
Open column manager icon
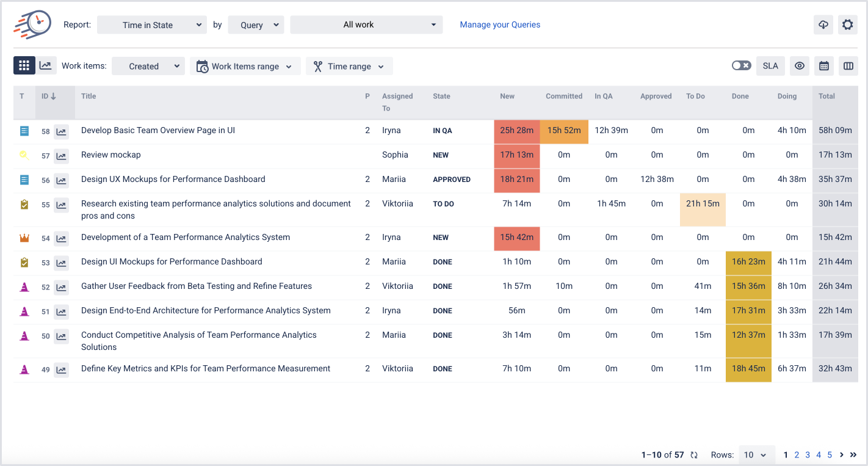(847, 66)
